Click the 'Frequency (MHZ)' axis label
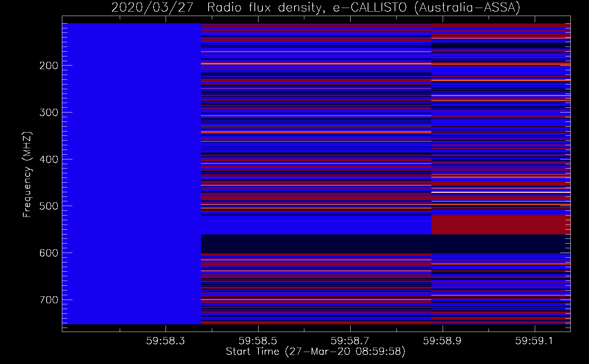589x364 pixels. [x=27, y=175]
